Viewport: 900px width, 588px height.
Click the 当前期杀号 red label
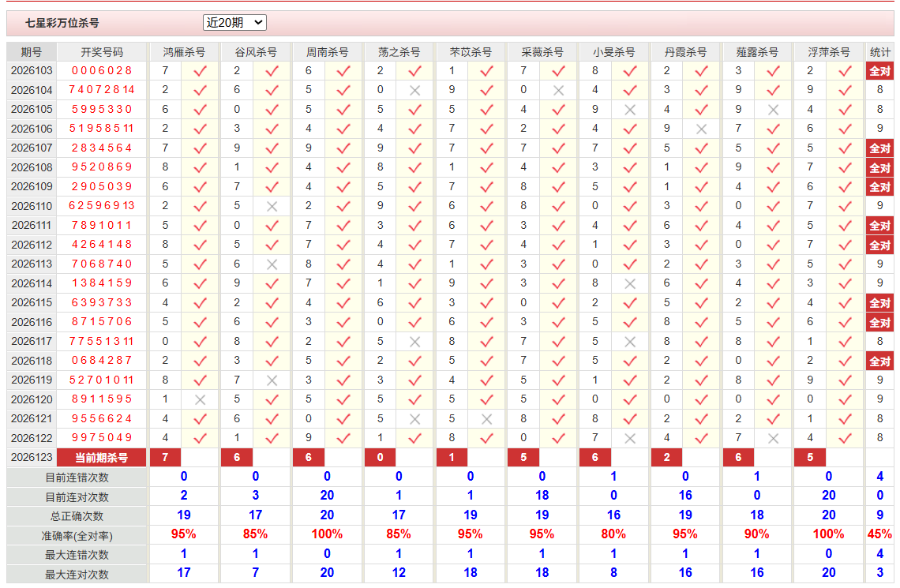pos(102,457)
